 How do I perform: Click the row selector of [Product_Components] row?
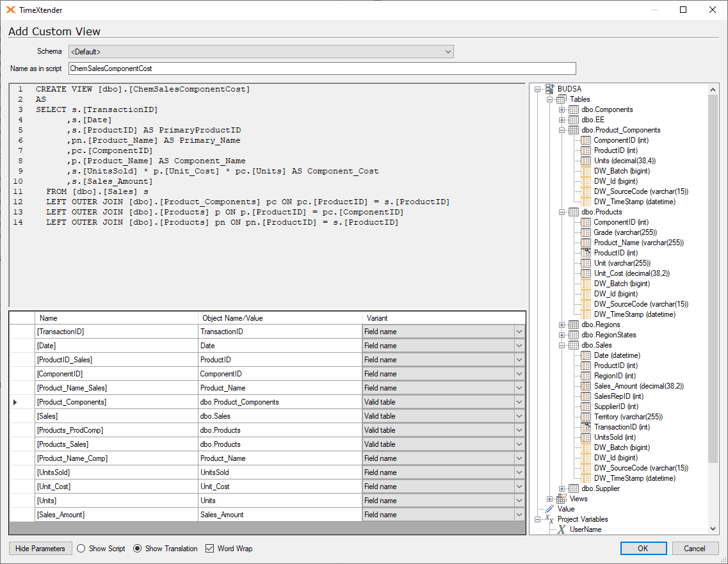click(x=22, y=402)
